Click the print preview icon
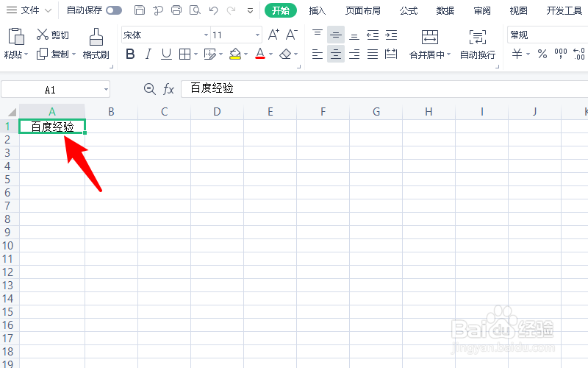 195,10
